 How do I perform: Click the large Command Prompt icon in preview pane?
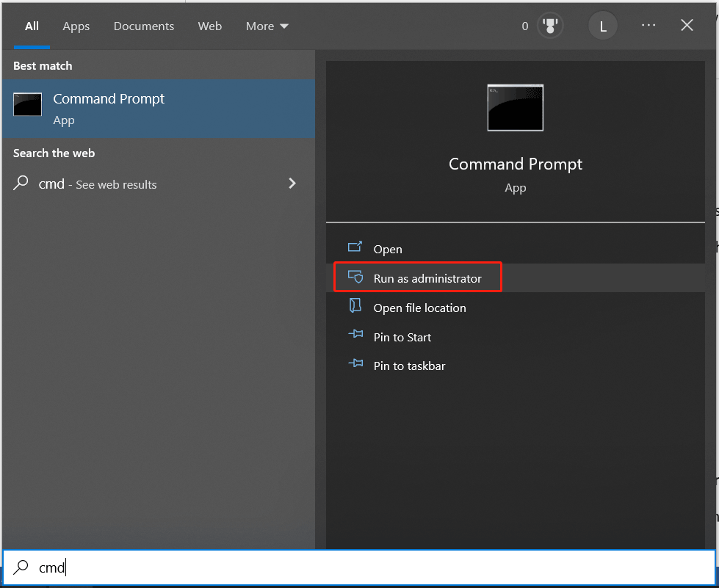515,108
